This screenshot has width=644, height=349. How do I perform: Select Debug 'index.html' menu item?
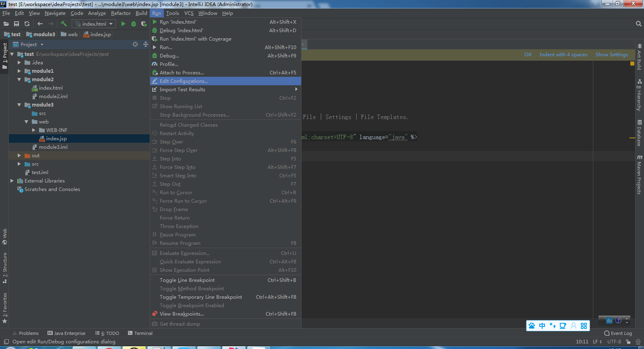[x=225, y=31]
